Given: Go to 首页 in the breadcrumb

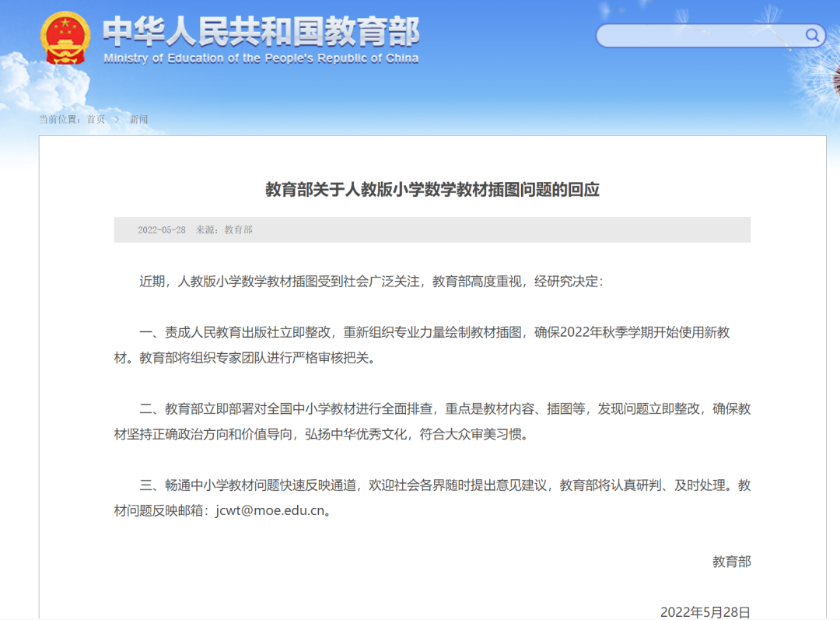Looking at the screenshot, I should (x=96, y=119).
